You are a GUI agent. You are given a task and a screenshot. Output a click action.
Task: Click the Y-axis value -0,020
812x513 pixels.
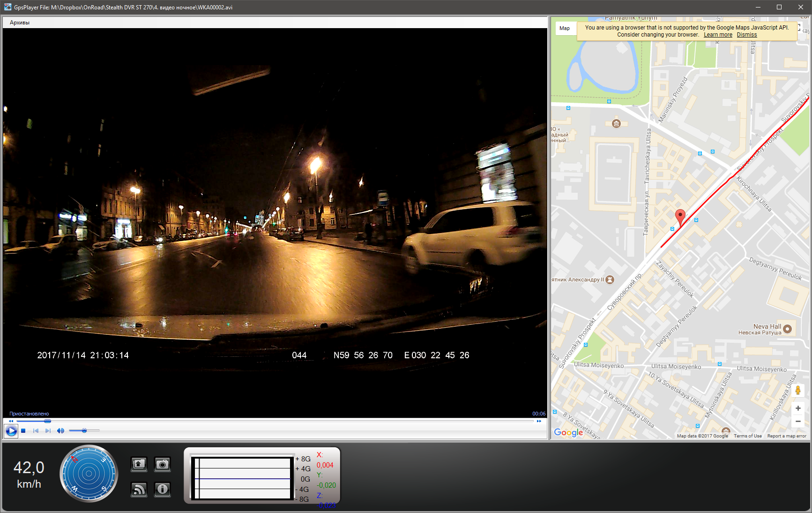point(327,485)
